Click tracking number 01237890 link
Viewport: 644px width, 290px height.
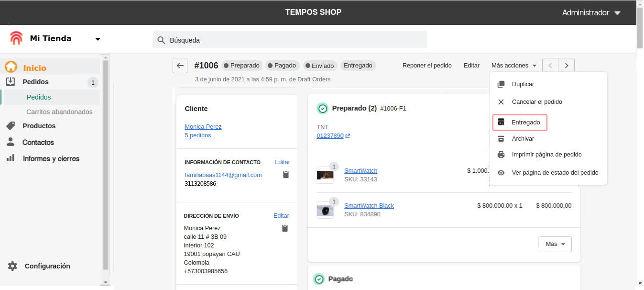tap(330, 136)
